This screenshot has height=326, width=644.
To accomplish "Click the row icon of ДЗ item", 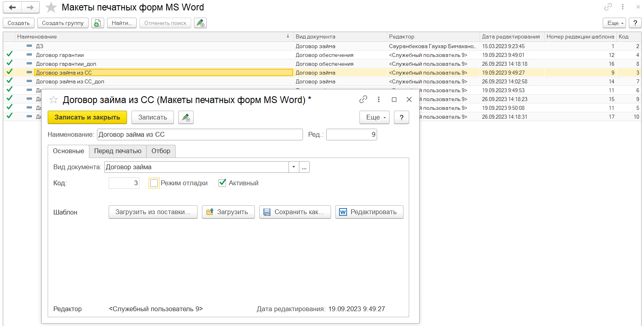I will (29, 46).
